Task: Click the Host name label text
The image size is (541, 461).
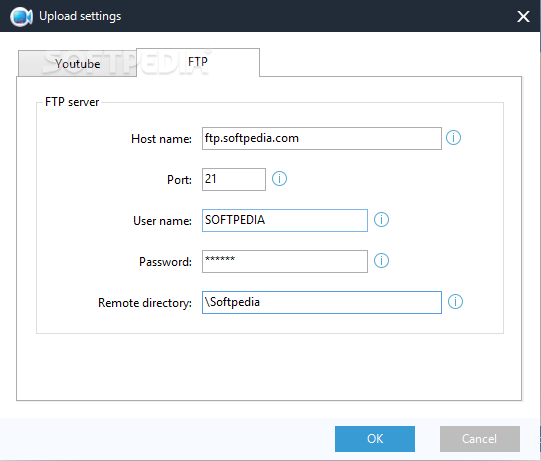Action: point(161,139)
